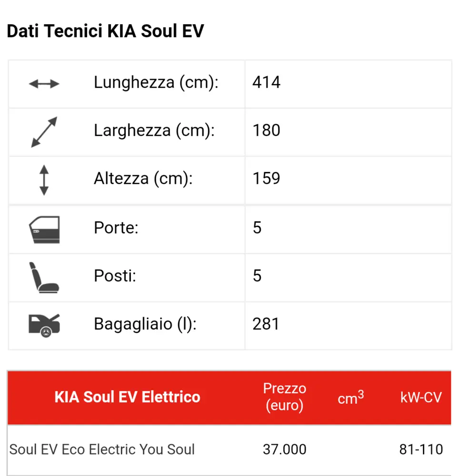Click the vertical height arrow icon
468x476 pixels.
[x=44, y=180]
